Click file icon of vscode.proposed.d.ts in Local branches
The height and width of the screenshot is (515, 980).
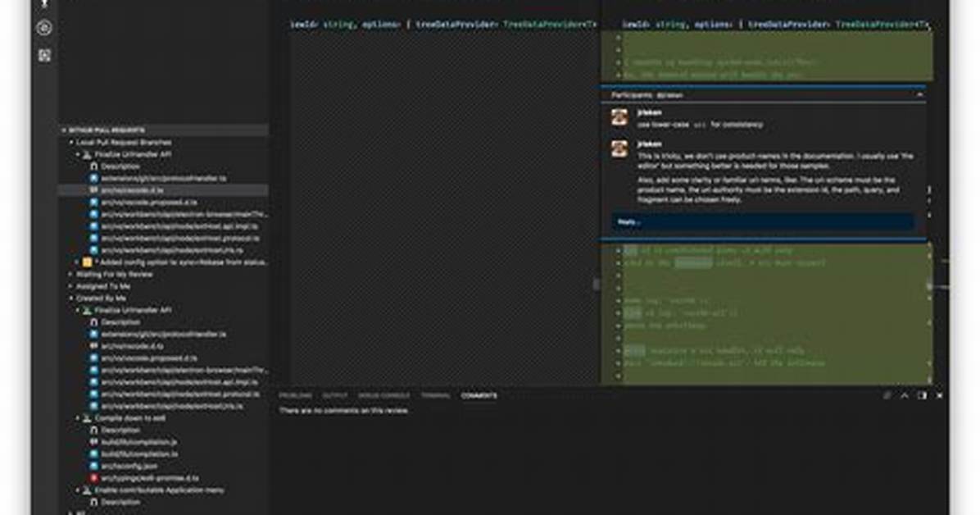pyautogui.click(x=93, y=202)
